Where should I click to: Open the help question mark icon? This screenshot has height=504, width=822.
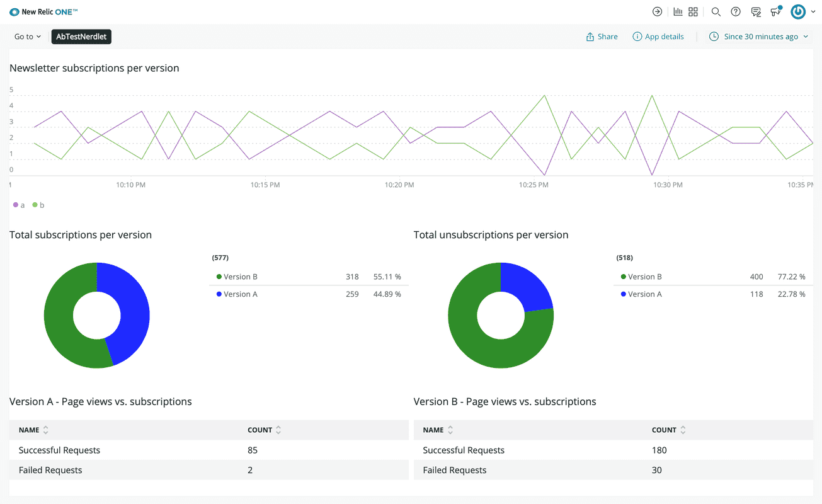click(x=735, y=11)
